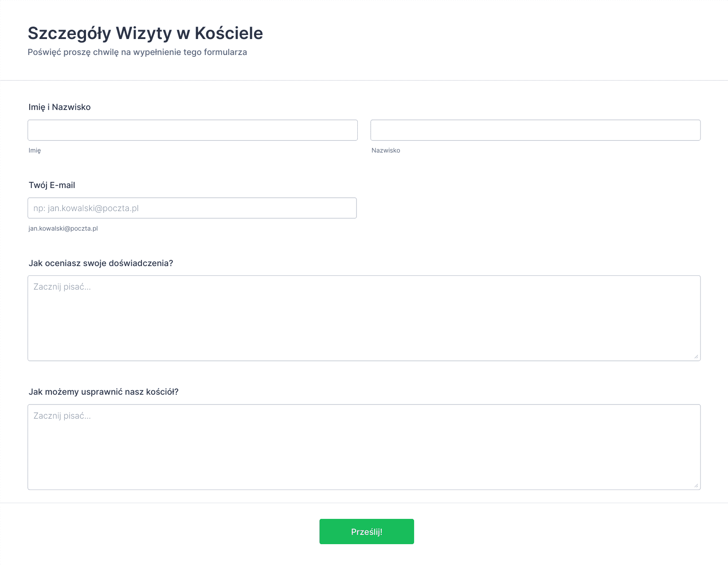The height and width of the screenshot is (565, 728).
Task: Click resize handle of the experience text area
Action: [x=696, y=357]
